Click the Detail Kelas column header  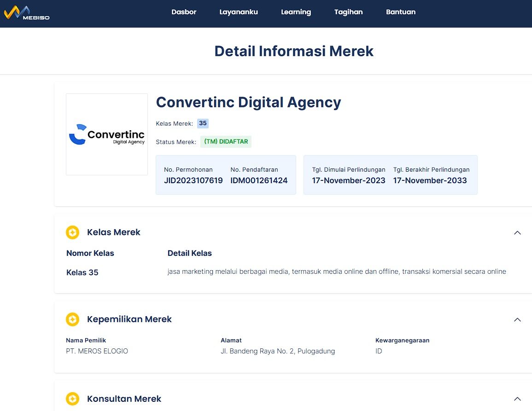190,253
